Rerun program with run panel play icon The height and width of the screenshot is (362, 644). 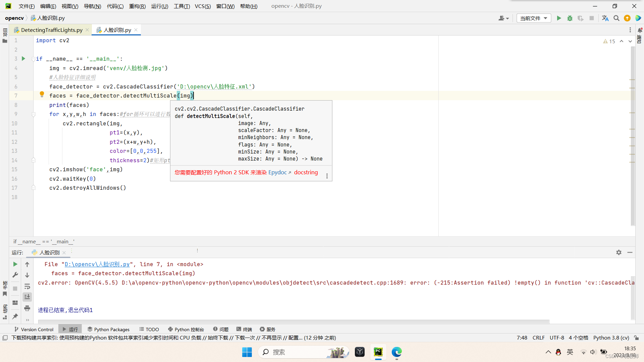pyautogui.click(x=15, y=264)
